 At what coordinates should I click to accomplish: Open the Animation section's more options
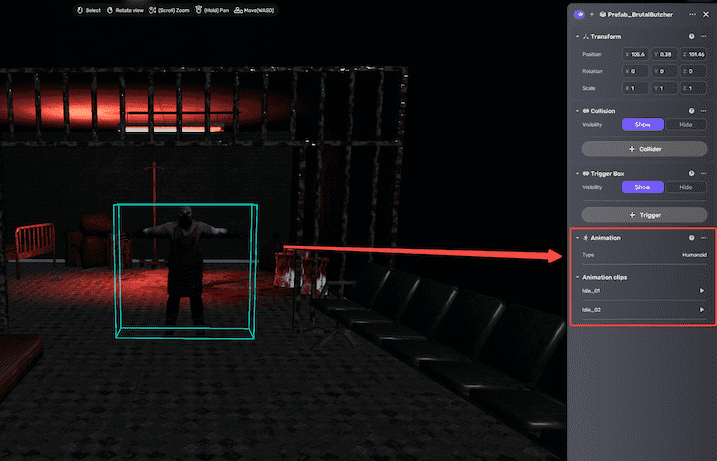click(703, 238)
